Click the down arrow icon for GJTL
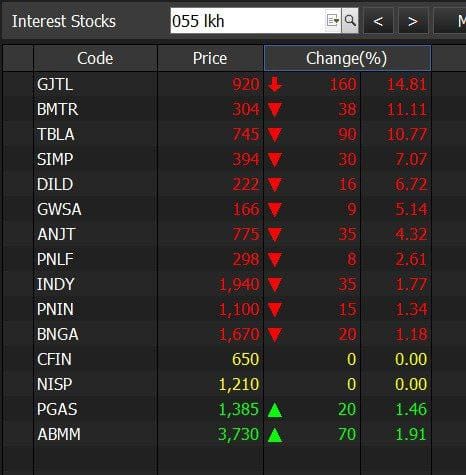Screen dimensions: 466x475 [275, 84]
